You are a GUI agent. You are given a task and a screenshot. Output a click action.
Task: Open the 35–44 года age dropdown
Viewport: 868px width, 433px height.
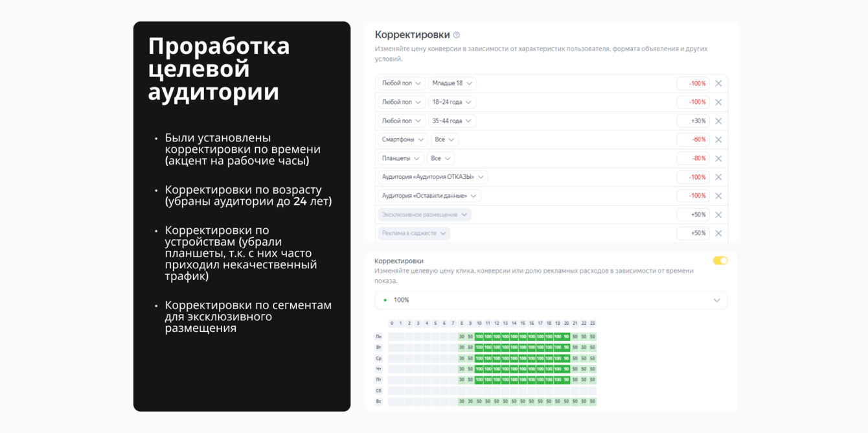tap(452, 121)
